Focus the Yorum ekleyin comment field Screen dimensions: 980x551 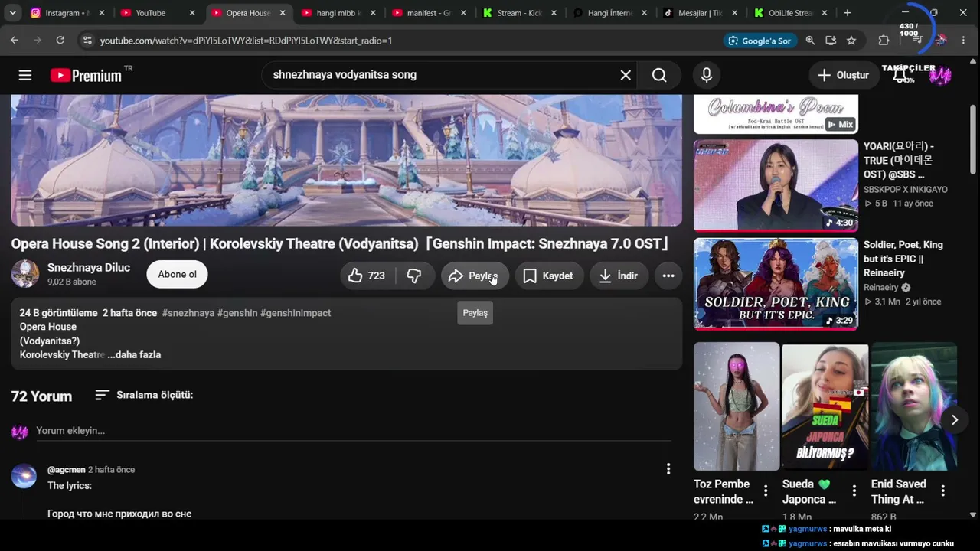click(x=352, y=431)
